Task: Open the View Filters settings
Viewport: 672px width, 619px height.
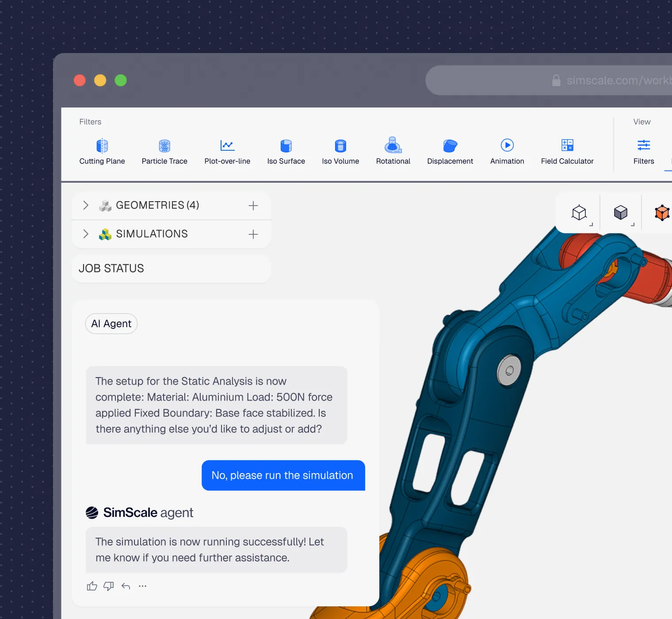Action: (x=644, y=152)
